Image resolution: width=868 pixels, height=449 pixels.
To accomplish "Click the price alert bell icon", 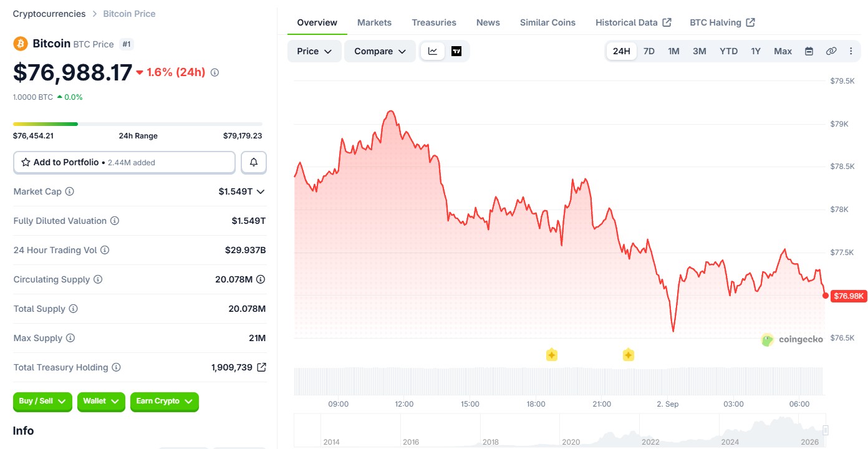I will 254,162.
